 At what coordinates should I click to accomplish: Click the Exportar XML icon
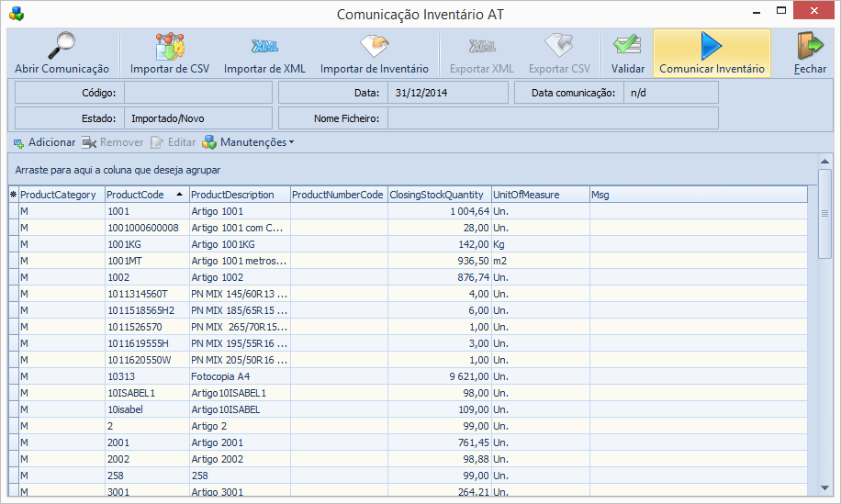[x=482, y=47]
